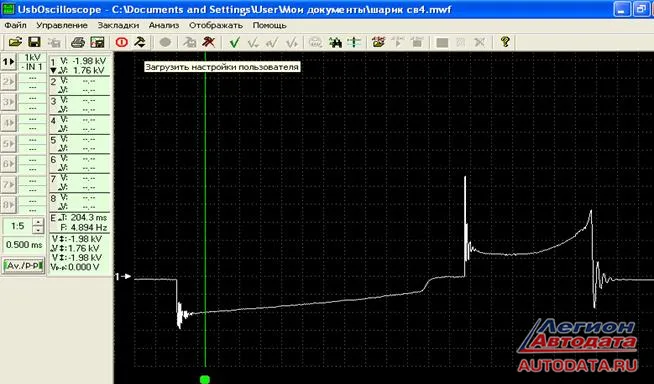Open the Анализ menu
The height and width of the screenshot is (384, 654).
tap(164, 25)
